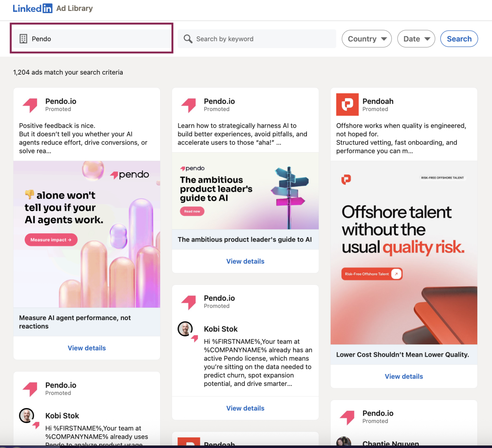492x448 pixels.
Task: Click the '1,204 ads match your search criteria' text
Action: [x=68, y=72]
